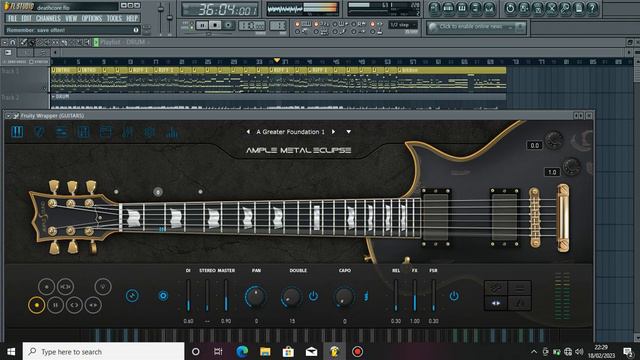Open the FILE menu in FL Studio

tap(12, 18)
